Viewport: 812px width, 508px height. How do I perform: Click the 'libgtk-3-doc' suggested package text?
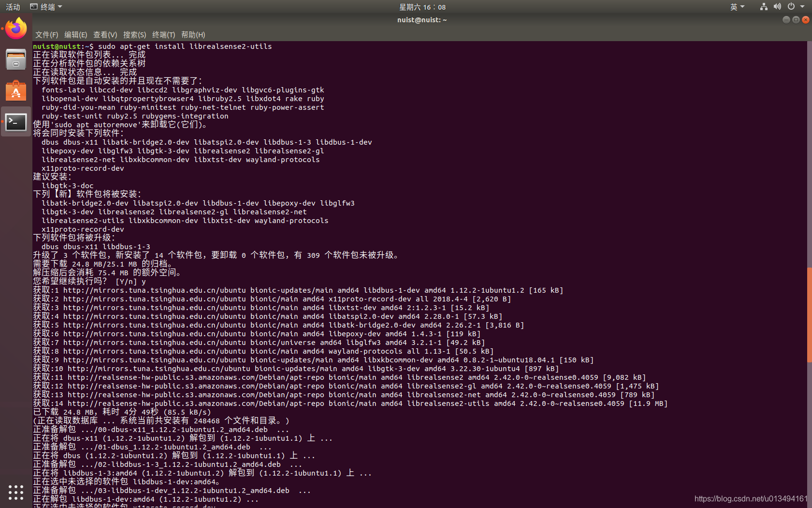(68, 186)
